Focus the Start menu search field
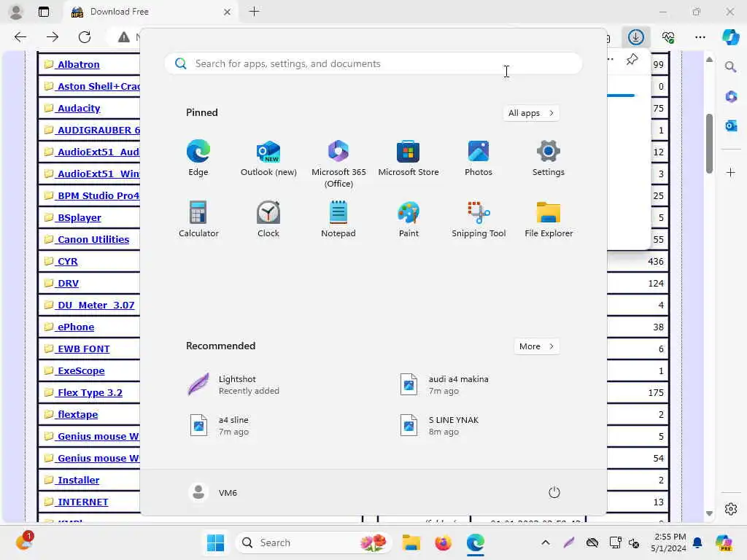This screenshot has height=560, width=747. 373,63
